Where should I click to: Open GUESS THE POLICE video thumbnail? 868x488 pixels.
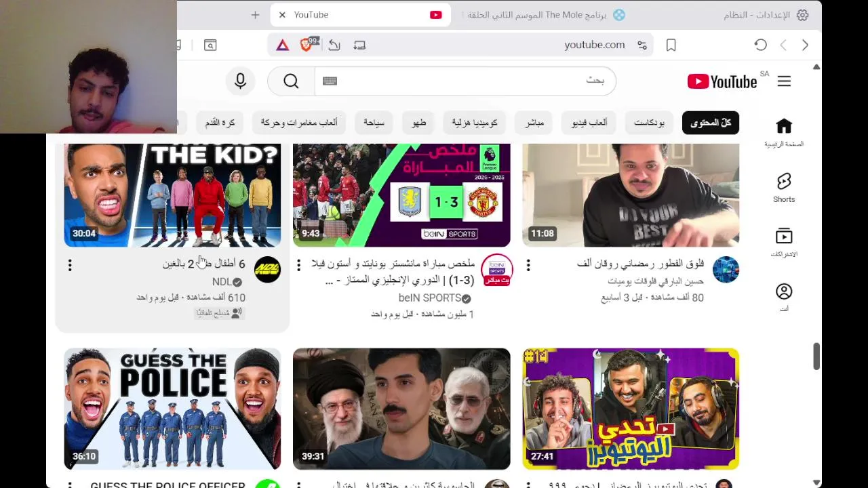coord(172,409)
